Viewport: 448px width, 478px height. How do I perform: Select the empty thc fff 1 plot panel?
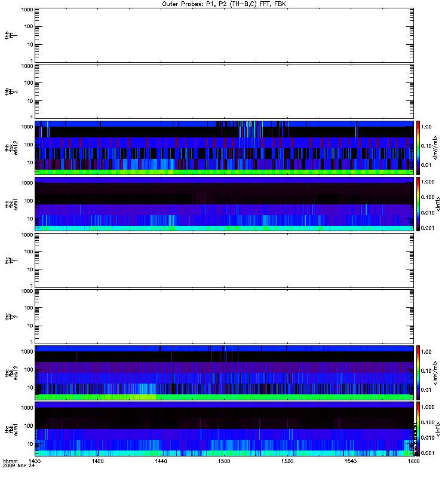[x=224, y=261]
